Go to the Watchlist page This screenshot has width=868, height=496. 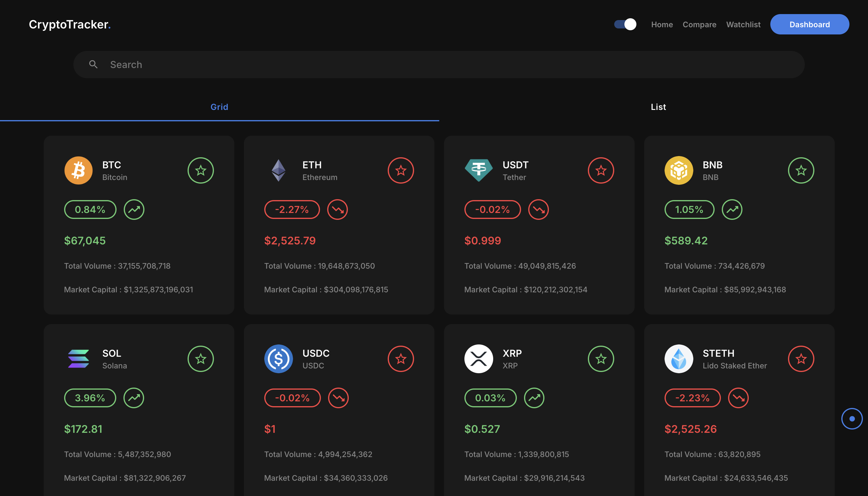point(743,25)
